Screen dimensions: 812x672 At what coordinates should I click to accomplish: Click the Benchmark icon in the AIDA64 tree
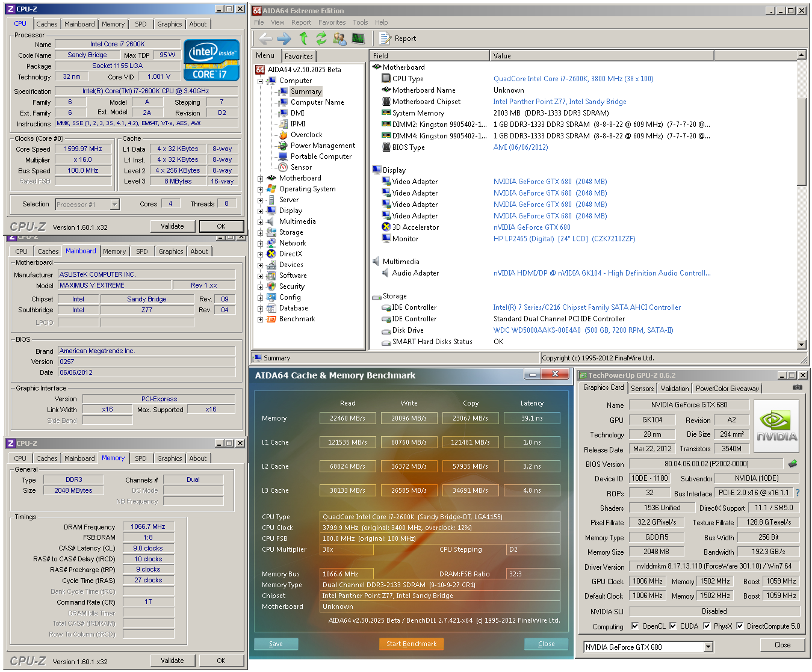(x=271, y=319)
